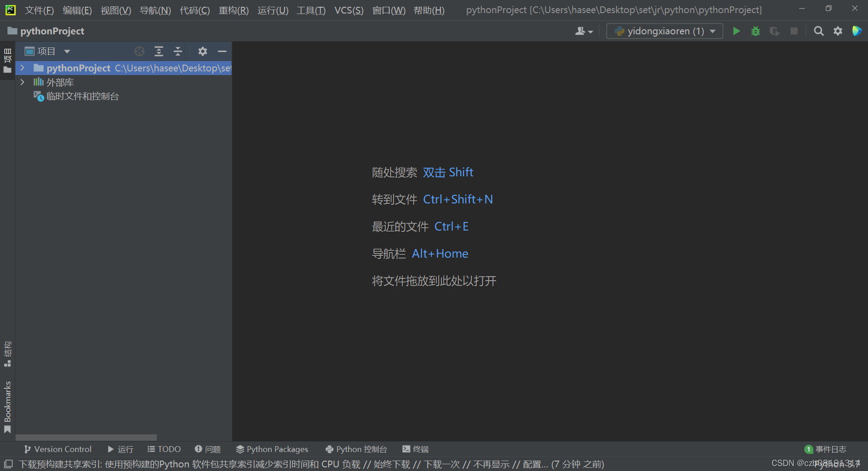Toggle the 项目 side tool window tab
Screen dimensions: 868x471
coord(7,61)
